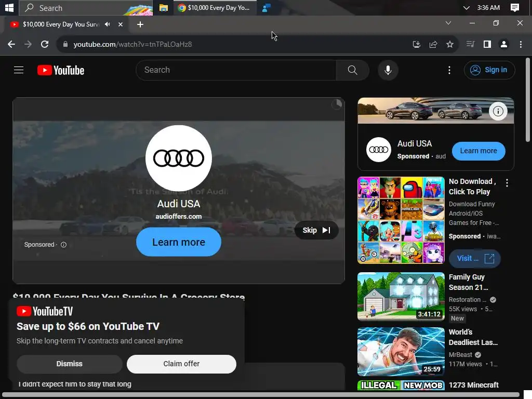Open the audioffers.com link in the ad

click(x=179, y=217)
